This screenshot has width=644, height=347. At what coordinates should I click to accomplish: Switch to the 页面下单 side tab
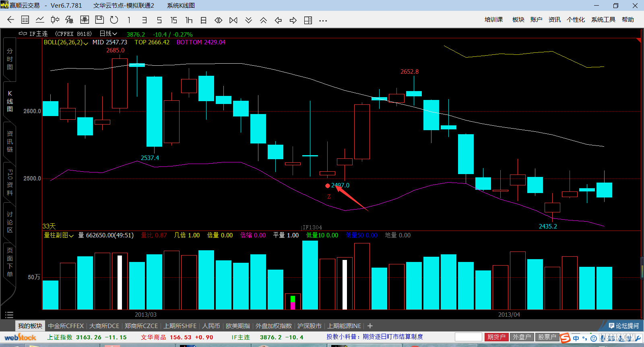10,262
